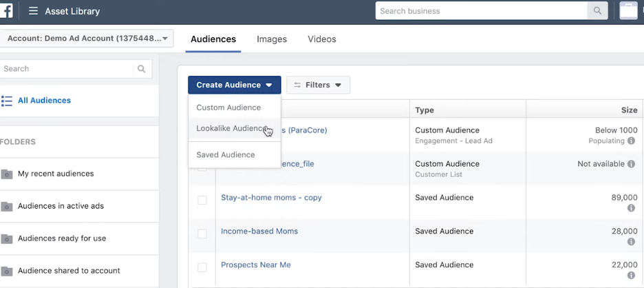The image size is (644, 288).
Task: Click the sidebar search magnifier icon
Action: [142, 69]
